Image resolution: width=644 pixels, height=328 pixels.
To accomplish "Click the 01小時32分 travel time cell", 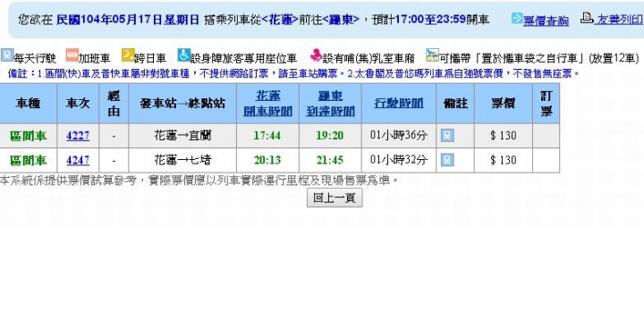I will [399, 159].
